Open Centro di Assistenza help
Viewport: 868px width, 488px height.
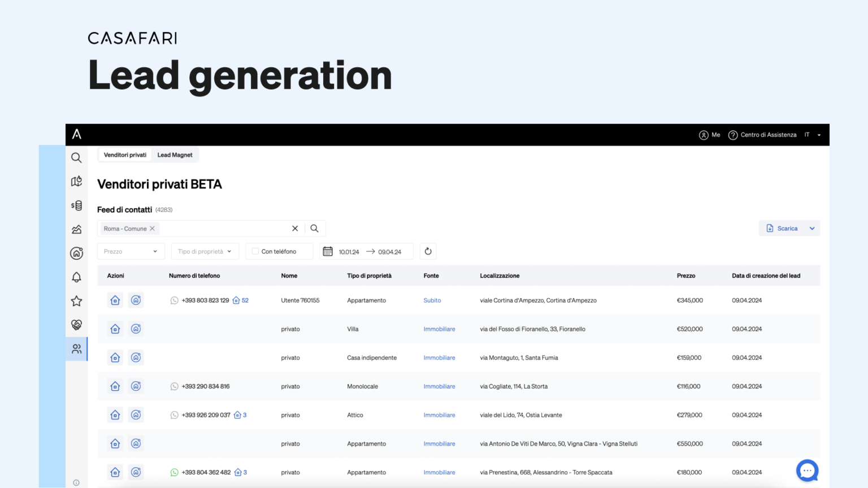point(762,135)
